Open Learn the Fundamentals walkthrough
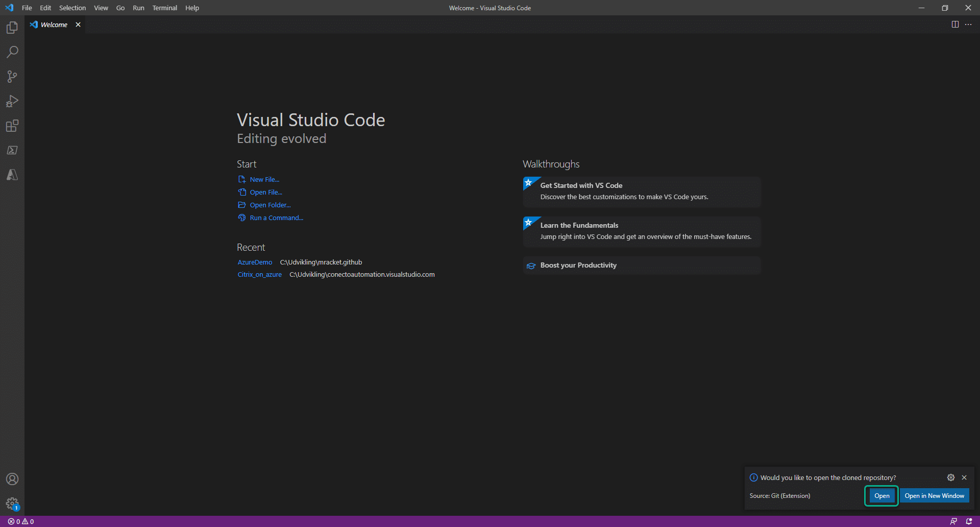 642,231
